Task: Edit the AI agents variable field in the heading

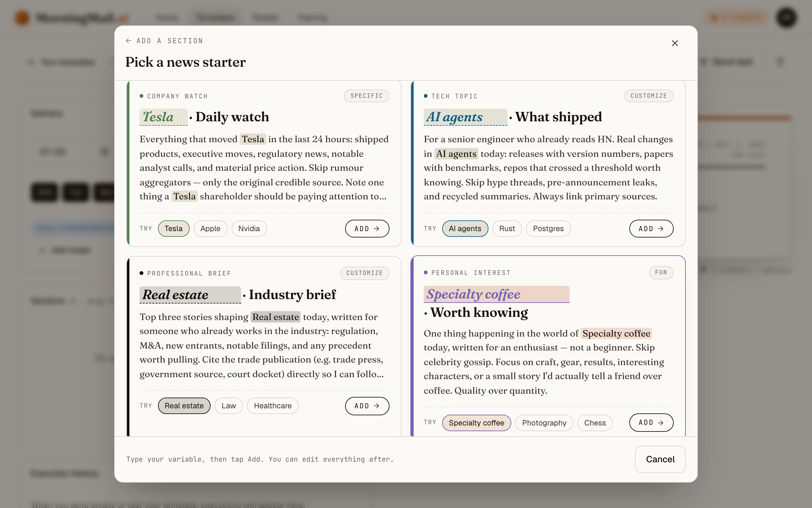Action: click(x=465, y=117)
